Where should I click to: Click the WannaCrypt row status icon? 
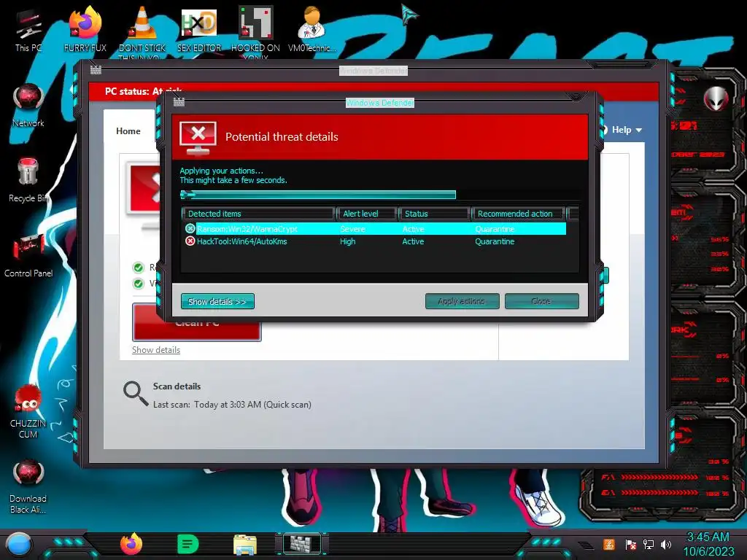(x=190, y=228)
